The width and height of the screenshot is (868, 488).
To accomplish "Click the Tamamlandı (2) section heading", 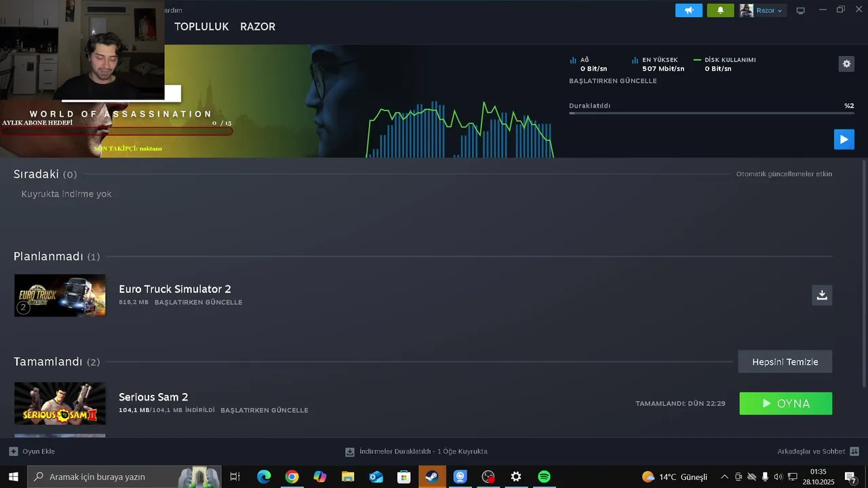I will (x=57, y=362).
